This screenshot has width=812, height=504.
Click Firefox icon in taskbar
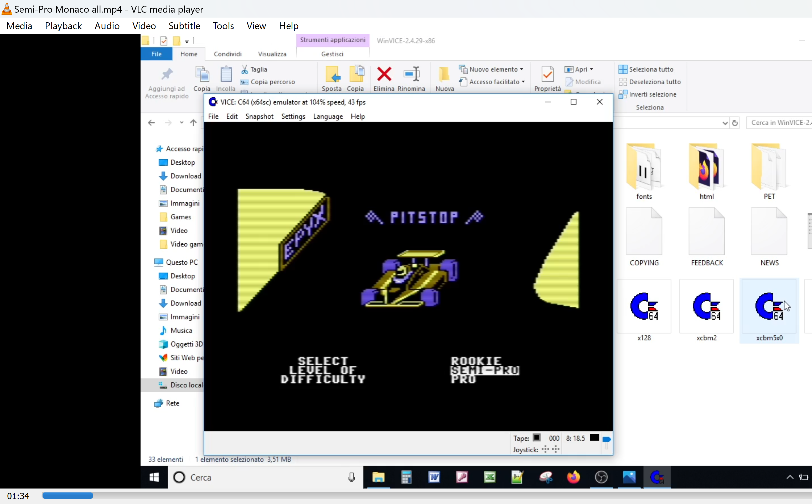(573, 477)
